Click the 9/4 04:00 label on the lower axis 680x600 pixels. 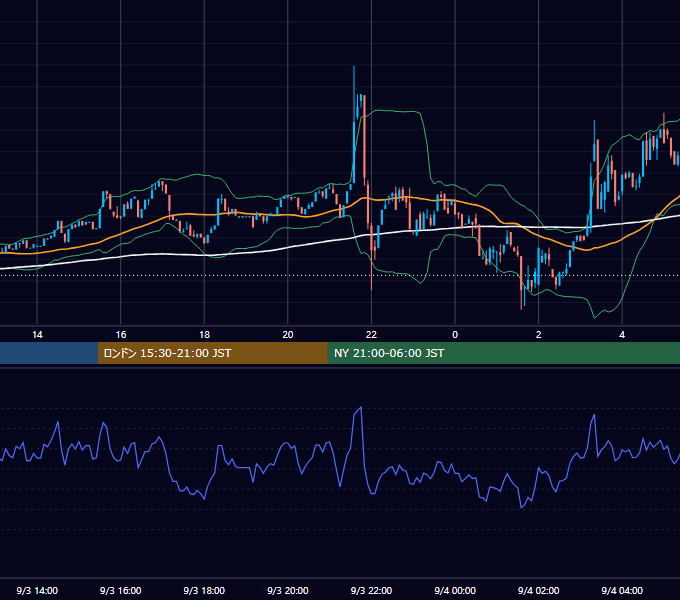(x=622, y=590)
